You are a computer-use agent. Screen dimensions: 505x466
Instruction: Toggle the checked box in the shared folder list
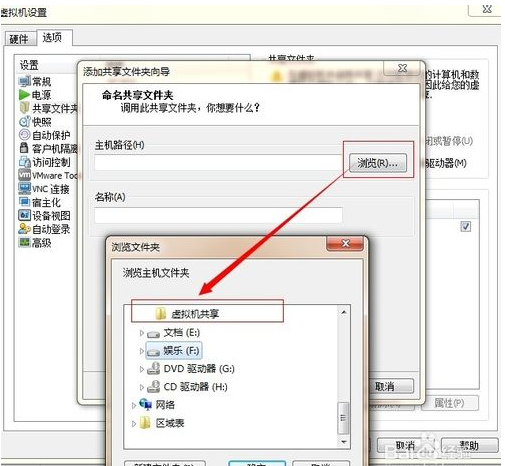point(466,227)
